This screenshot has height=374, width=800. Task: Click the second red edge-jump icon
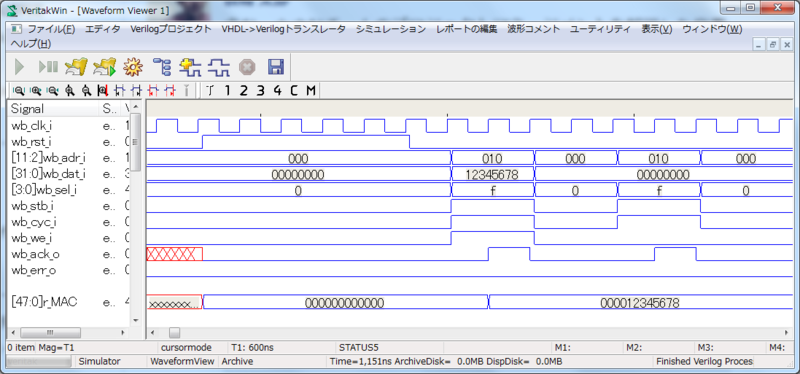point(170,91)
